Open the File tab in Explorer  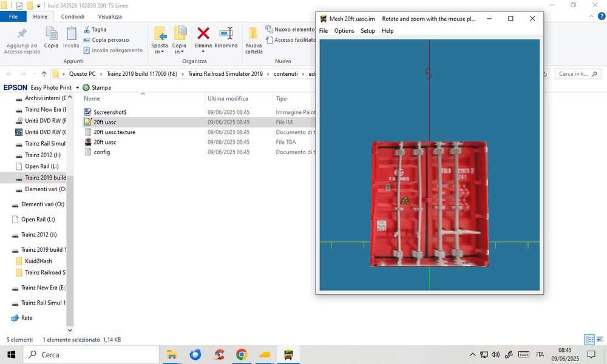tap(13, 16)
